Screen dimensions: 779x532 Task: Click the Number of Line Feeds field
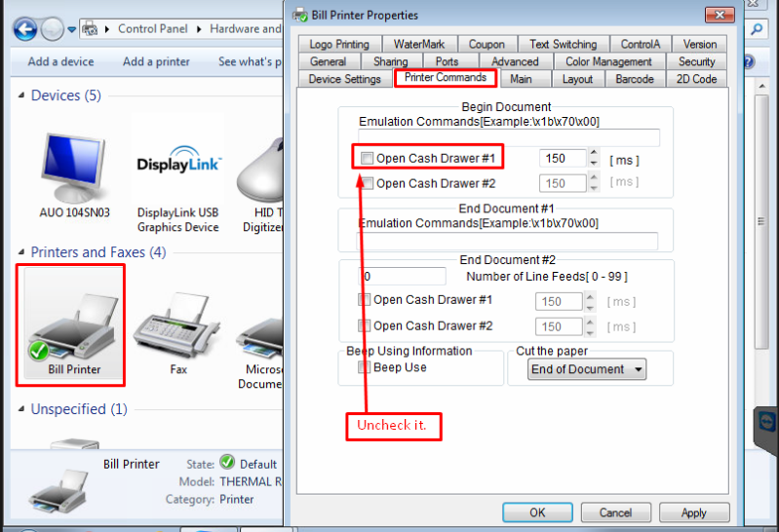point(402,276)
